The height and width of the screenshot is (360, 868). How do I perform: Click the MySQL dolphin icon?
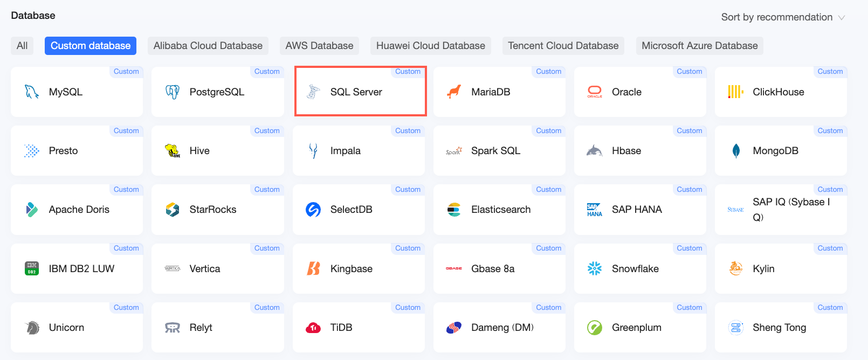pos(32,92)
